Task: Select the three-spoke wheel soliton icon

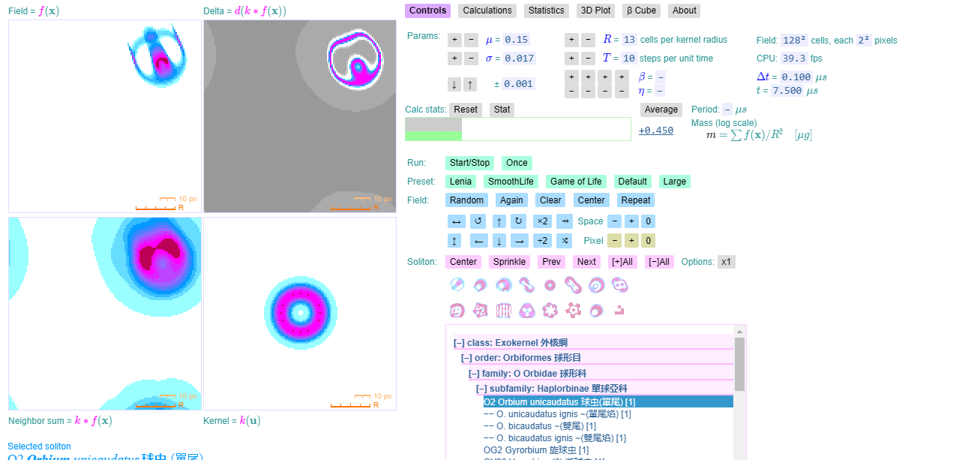Action: [527, 310]
